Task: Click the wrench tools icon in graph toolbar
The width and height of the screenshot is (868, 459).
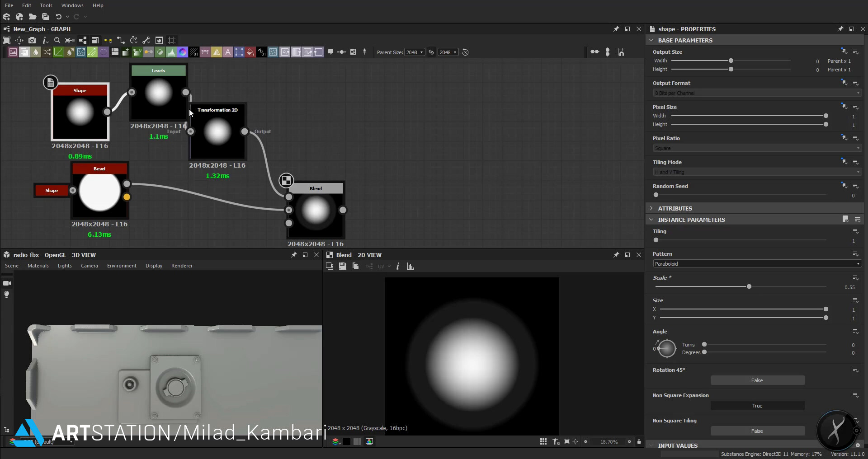Action: click(x=146, y=40)
